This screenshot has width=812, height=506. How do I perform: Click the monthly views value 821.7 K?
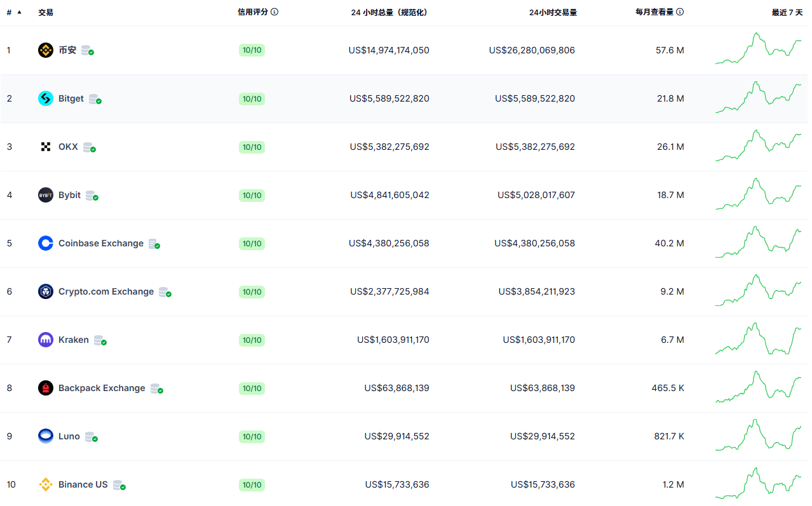(x=668, y=436)
